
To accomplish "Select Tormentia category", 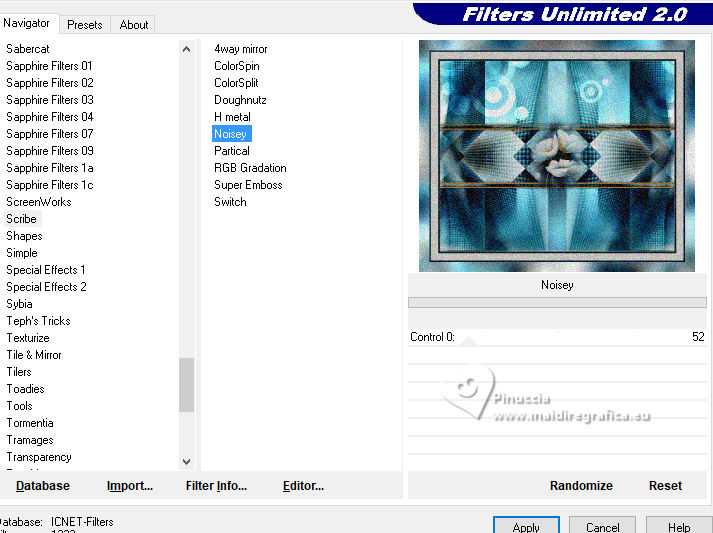I will click(x=30, y=423).
